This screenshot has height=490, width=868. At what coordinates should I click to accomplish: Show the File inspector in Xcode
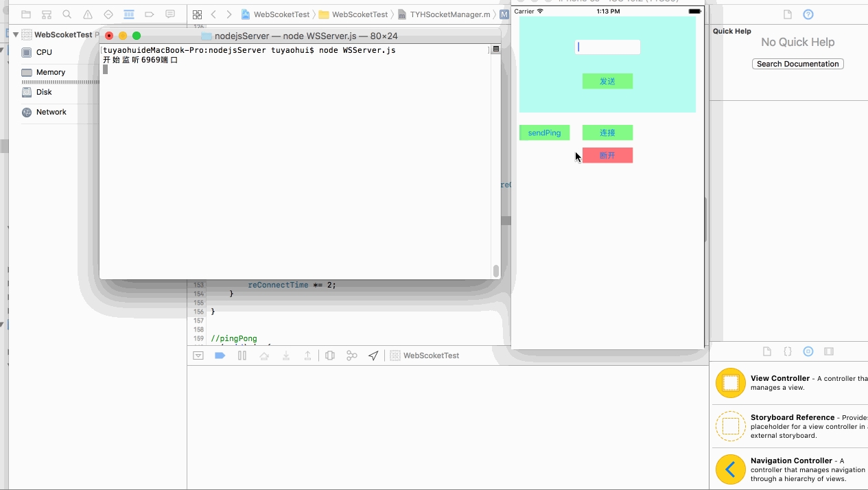(788, 14)
